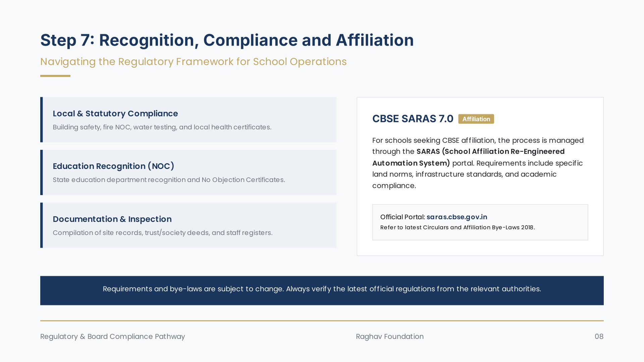Select the state education department recognition description

(169, 180)
